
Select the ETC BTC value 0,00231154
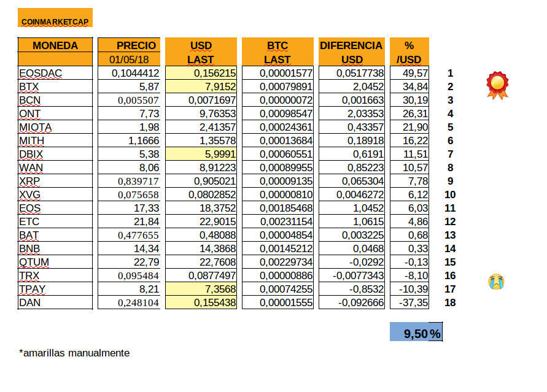[x=278, y=222]
